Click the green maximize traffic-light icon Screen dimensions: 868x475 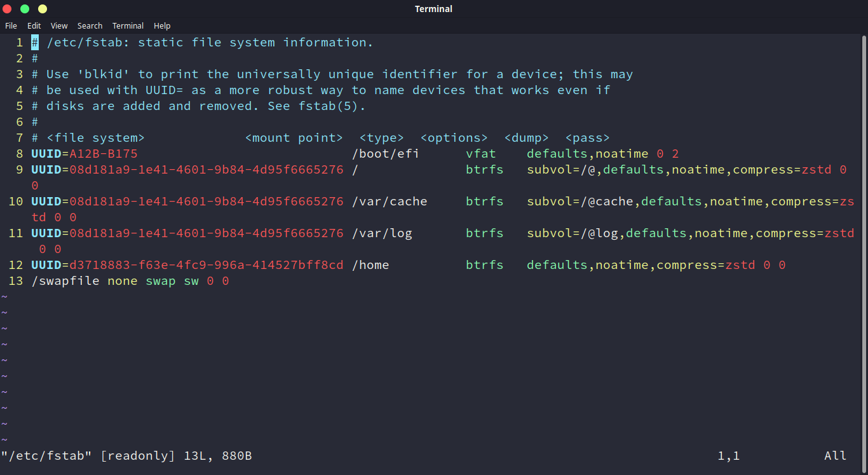[24, 9]
